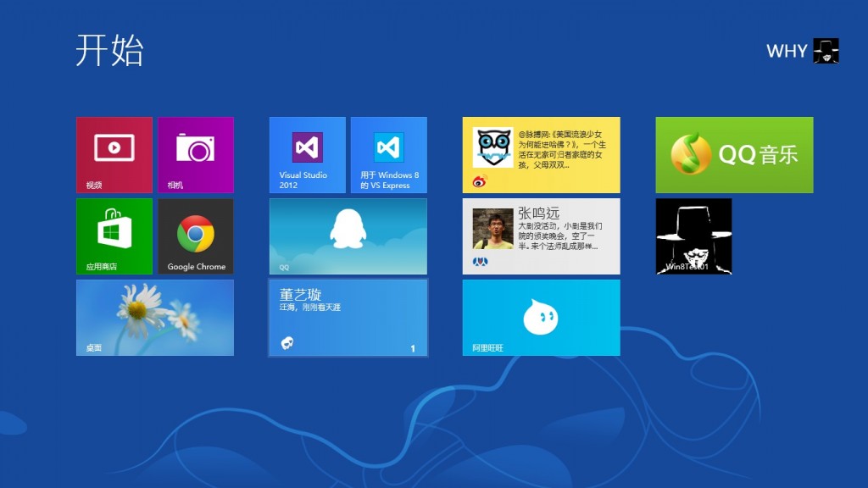The width and height of the screenshot is (868, 488).
Task: Click the 开始 (Start) screen title
Action: 108,51
